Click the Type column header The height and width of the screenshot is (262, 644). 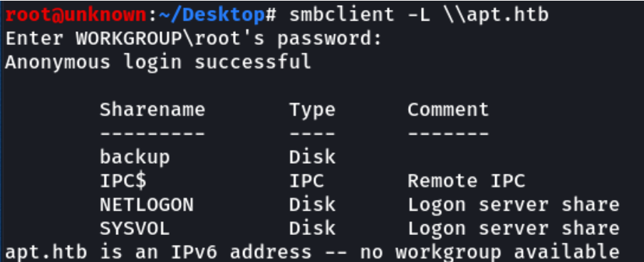312,110
